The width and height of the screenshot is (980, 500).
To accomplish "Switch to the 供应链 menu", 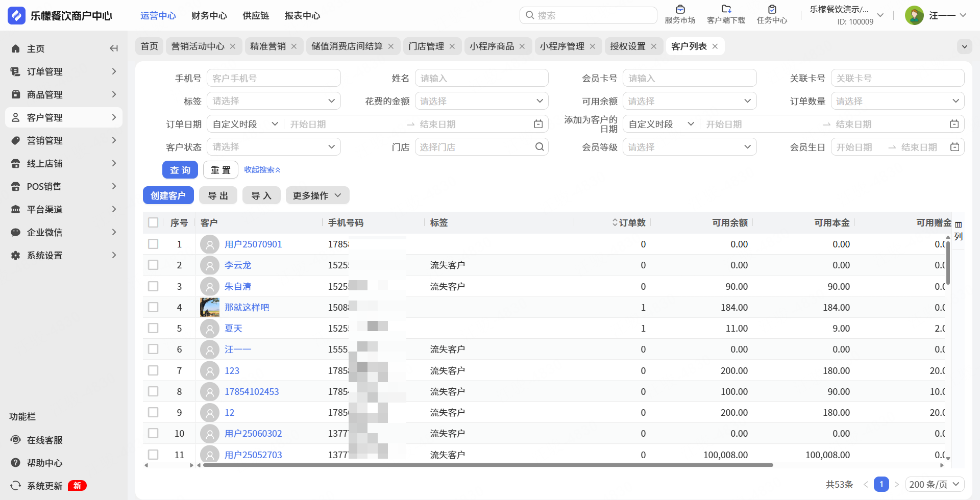I will pyautogui.click(x=256, y=16).
